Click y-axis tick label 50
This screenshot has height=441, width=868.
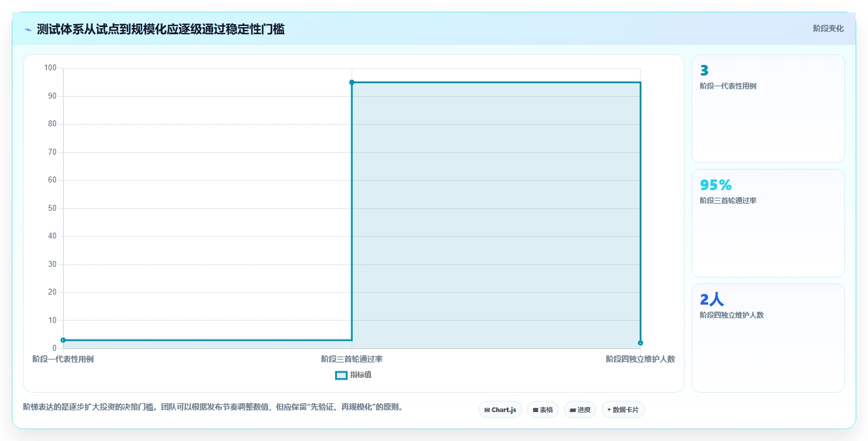52,208
